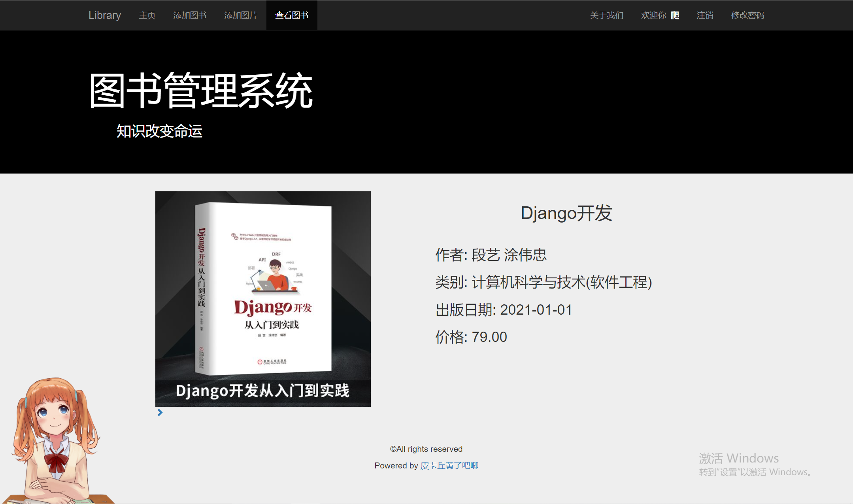Select the active 查看图书 tab
The width and height of the screenshot is (853, 504).
click(x=292, y=15)
